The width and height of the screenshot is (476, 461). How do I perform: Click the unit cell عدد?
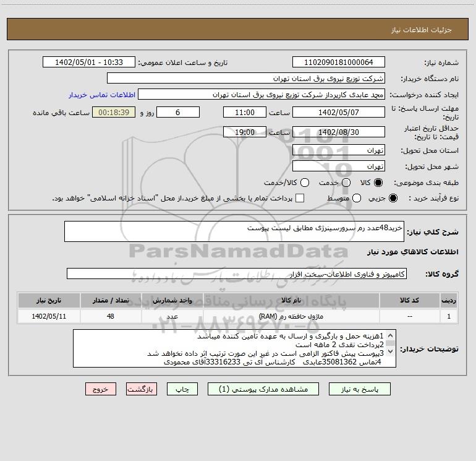[172, 316]
